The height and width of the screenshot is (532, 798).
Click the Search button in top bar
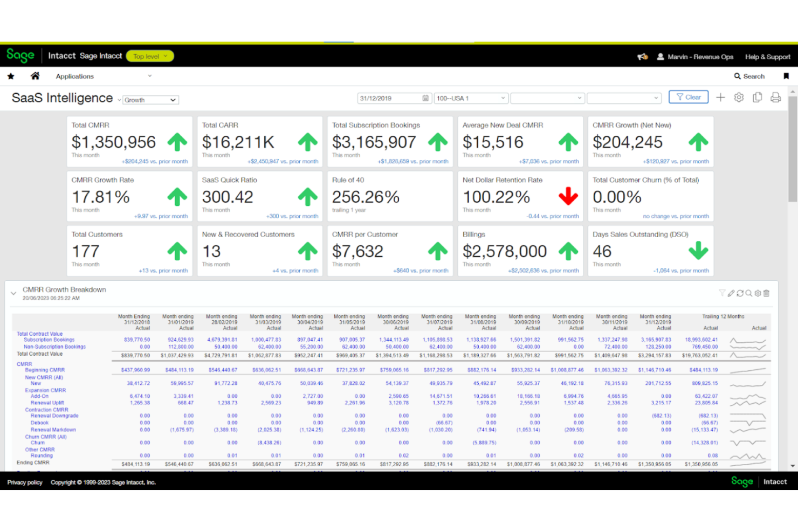(x=749, y=77)
